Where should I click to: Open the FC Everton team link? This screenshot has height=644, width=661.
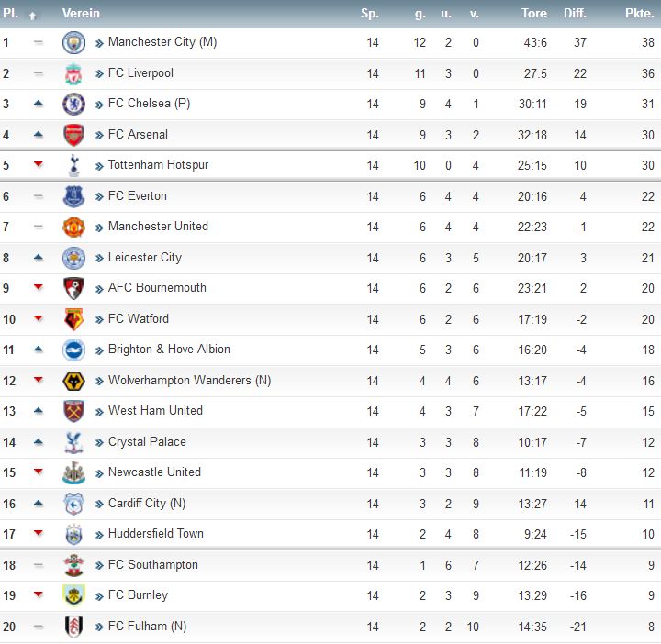click(138, 195)
